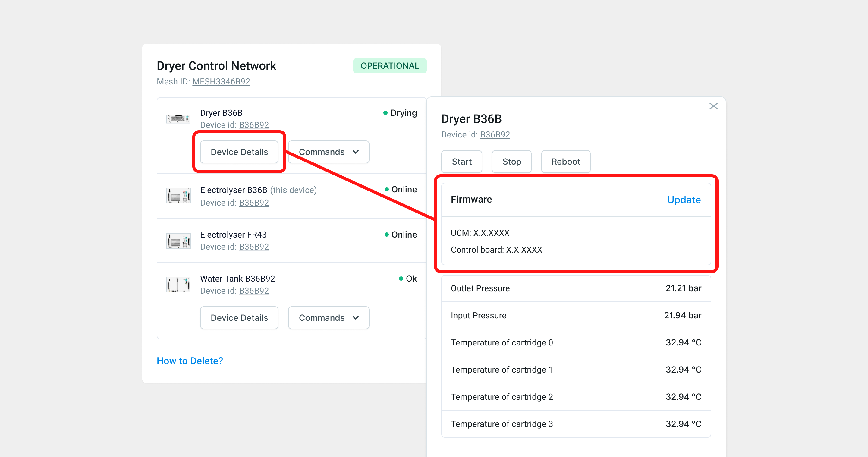Image resolution: width=868 pixels, height=457 pixels.
Task: Click the Water Tank B36B92 thumbnail icon
Action: [178, 285]
